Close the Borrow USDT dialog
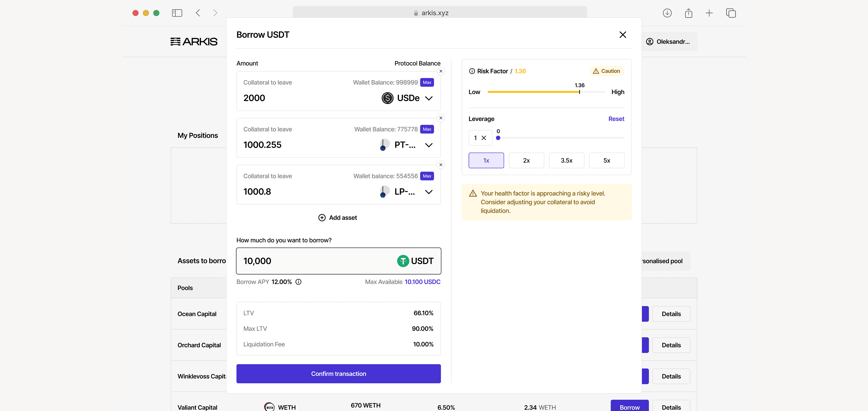This screenshot has height=411, width=868. [623, 35]
